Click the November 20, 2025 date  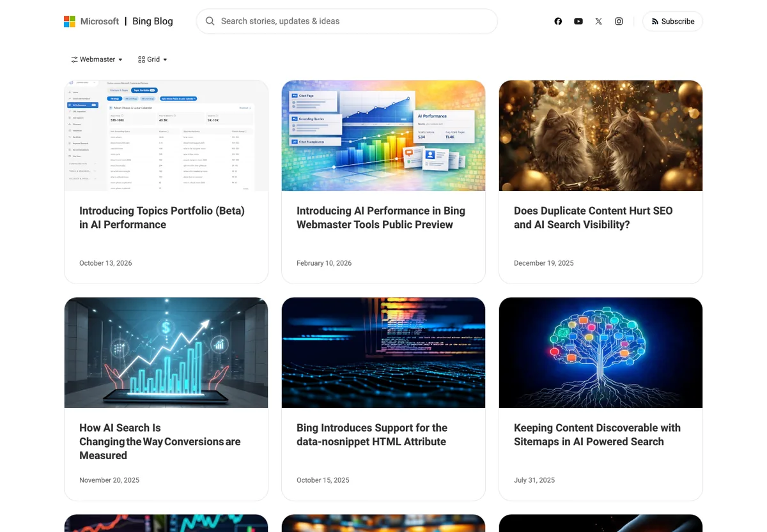109,480
